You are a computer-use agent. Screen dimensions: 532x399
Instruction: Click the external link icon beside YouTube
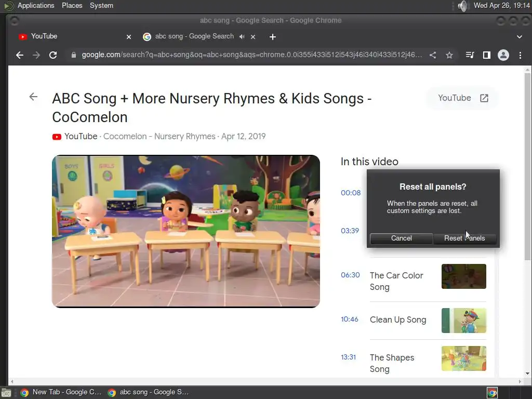(484, 98)
